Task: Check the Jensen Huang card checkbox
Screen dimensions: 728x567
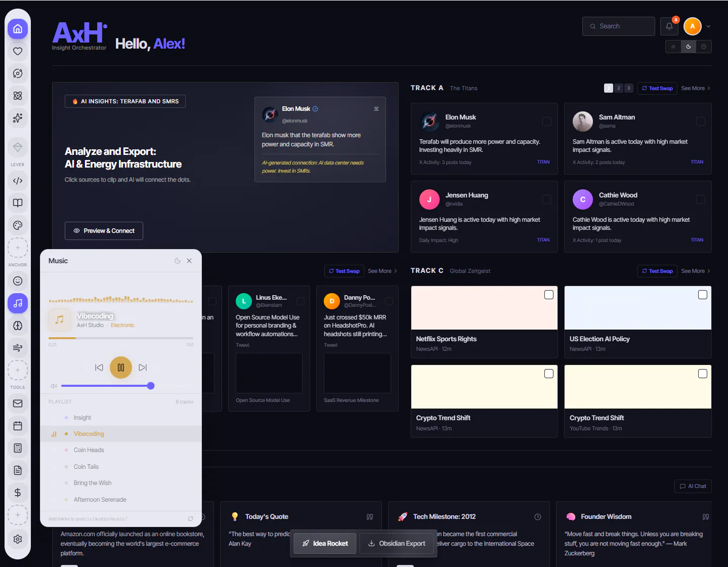Action: click(547, 199)
